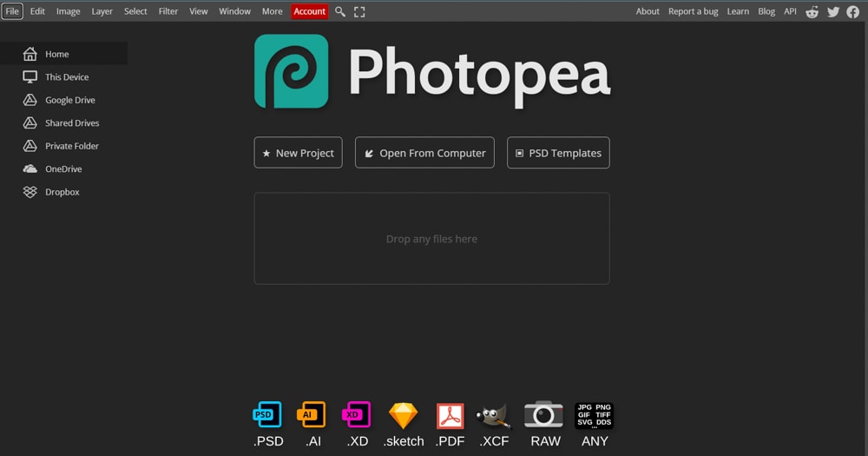Viewport: 868px width, 456px height.
Task: Click the .PSD format icon
Action: point(267,414)
